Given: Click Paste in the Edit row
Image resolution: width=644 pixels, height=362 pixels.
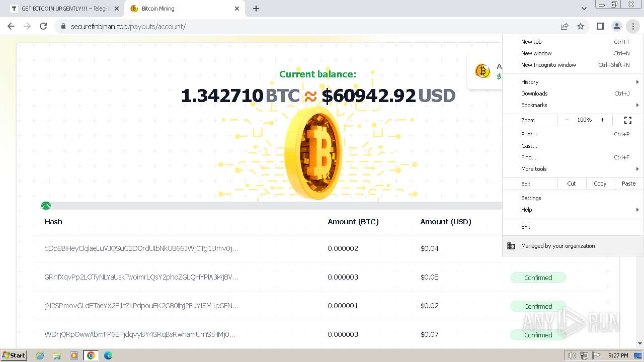Looking at the screenshot, I should (x=629, y=184).
